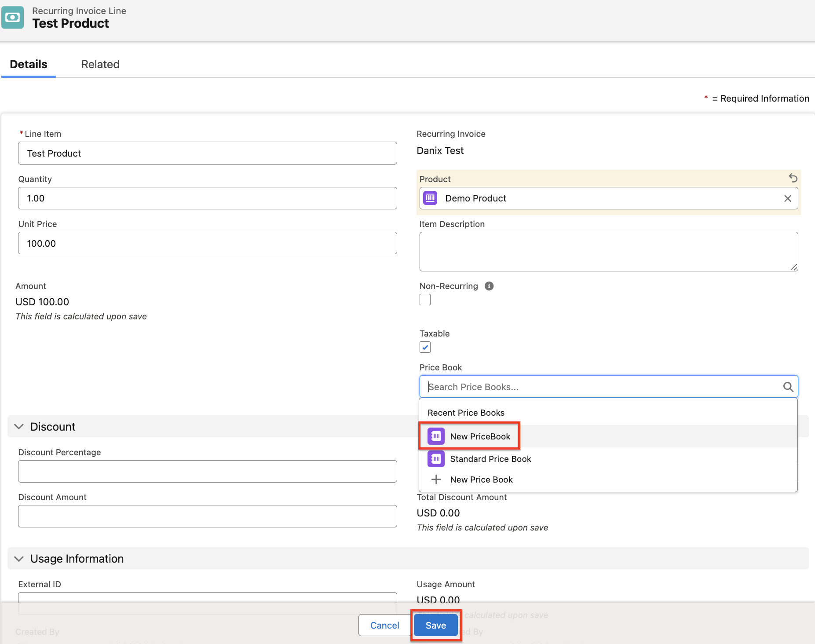Click the undo arrow on Product field
Viewport: 815px width, 644px height.
click(x=793, y=178)
